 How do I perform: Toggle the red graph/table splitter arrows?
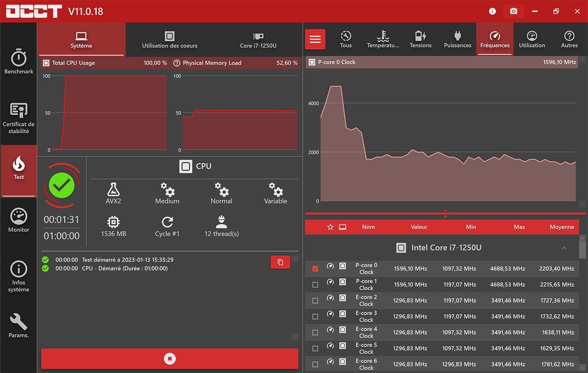pos(445,213)
